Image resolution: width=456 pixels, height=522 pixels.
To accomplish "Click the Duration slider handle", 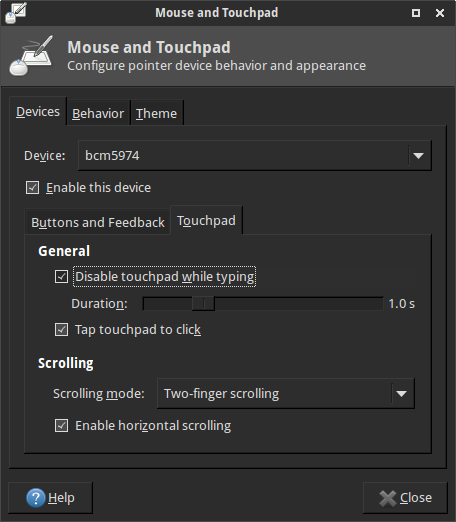I will 203,304.
